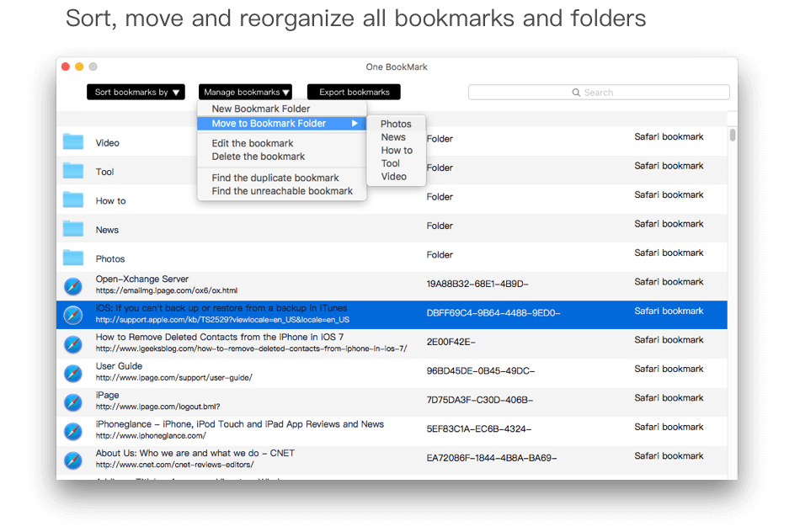Viewport: 800px width, 532px height.
Task: Click the red close window button
Action: coord(66,66)
